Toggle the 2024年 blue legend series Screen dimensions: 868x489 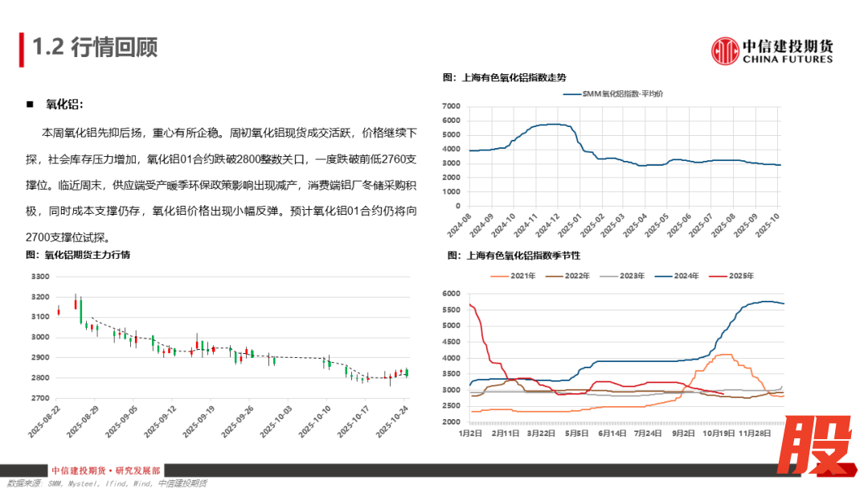click(x=677, y=276)
